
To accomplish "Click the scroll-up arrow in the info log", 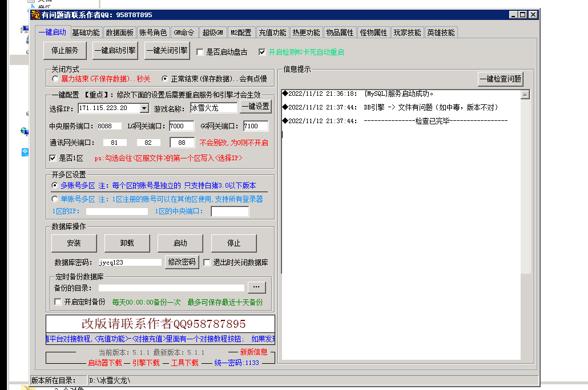I will [525, 95].
